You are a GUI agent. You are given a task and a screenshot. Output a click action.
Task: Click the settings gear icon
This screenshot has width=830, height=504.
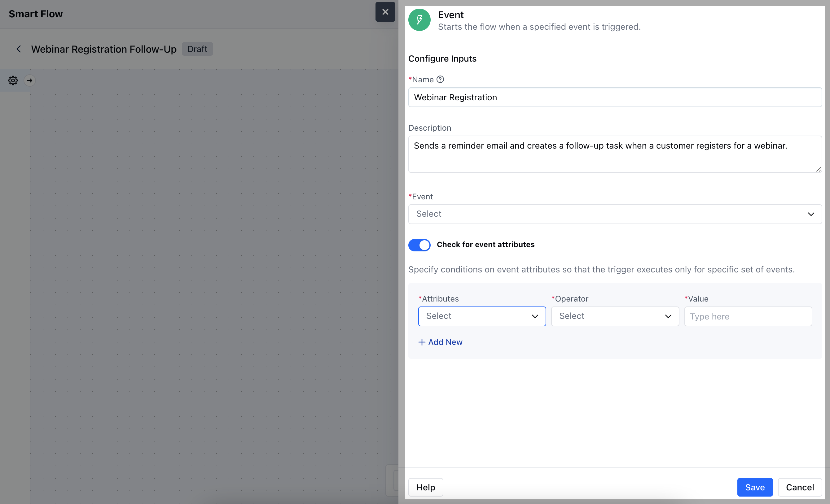(13, 80)
